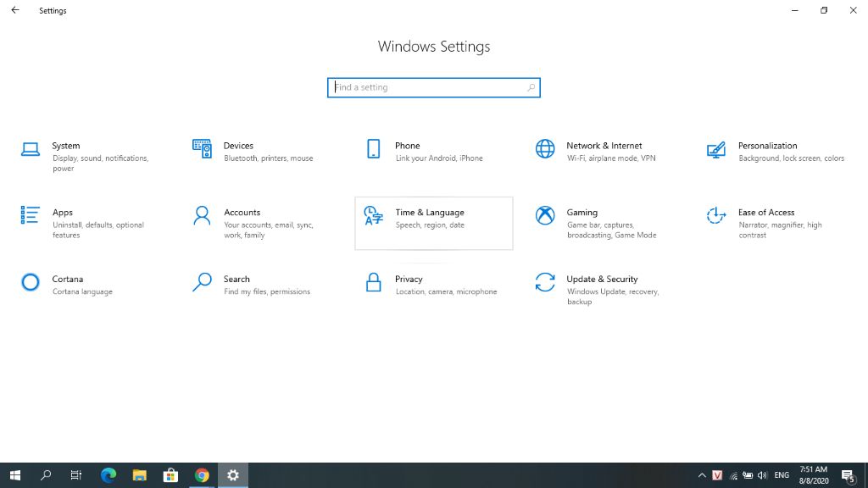Image resolution: width=868 pixels, height=488 pixels.
Task: Click 'Background, lock screen, colors' description
Action: 791,158
